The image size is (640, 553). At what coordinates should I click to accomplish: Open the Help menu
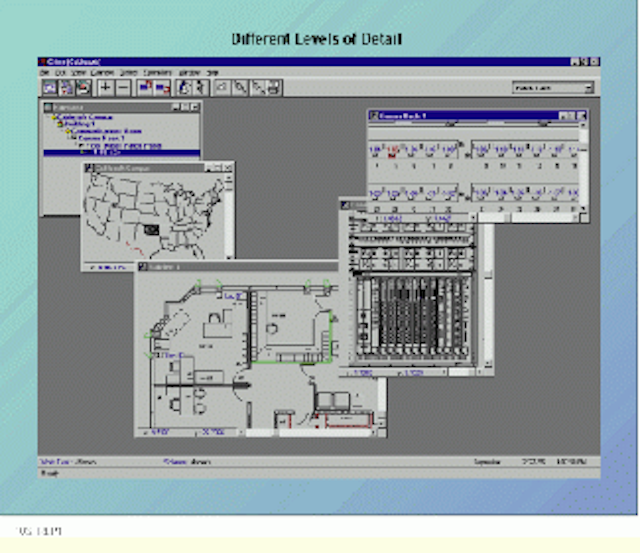[x=212, y=73]
